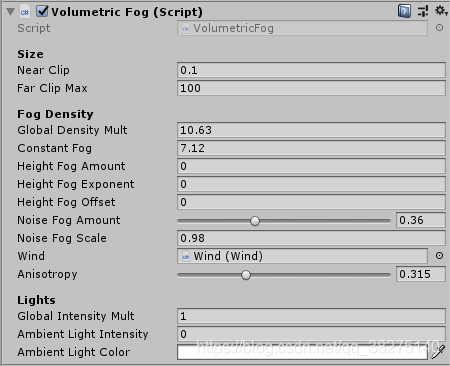Screen dimensions: 450x366
Task: Open object picker for Wind field
Action: click(x=439, y=256)
